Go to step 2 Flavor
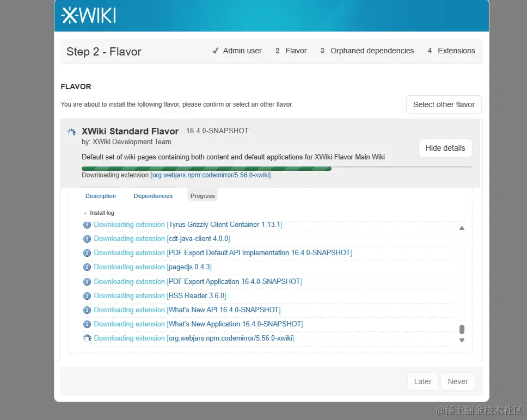Image resolution: width=527 pixels, height=420 pixels. point(291,51)
